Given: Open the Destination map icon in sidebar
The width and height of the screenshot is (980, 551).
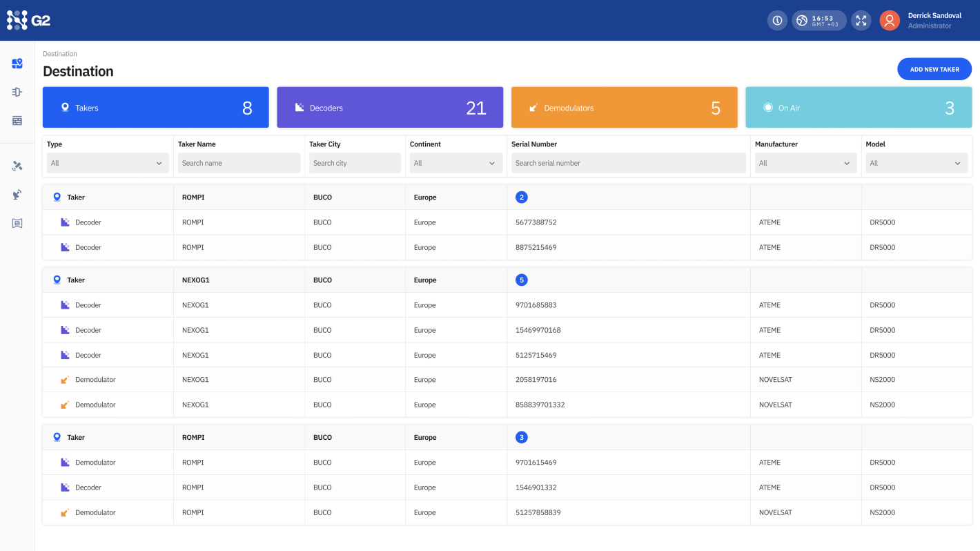Looking at the screenshot, I should coord(17,64).
